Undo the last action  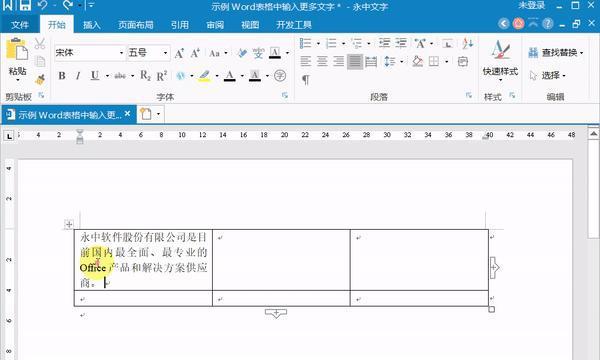[x=42, y=5]
